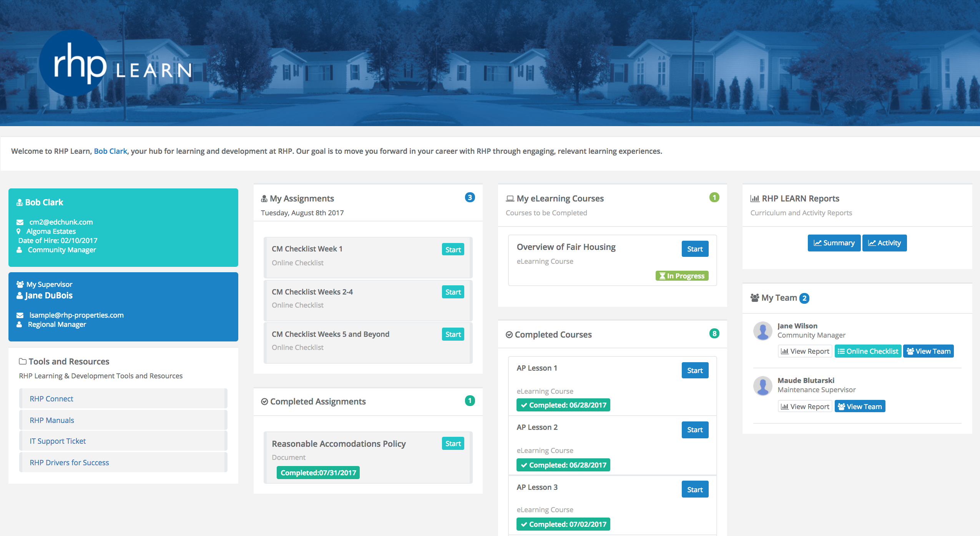This screenshot has height=536, width=980.
Task: View Team for Jane Wilson
Action: tap(928, 351)
